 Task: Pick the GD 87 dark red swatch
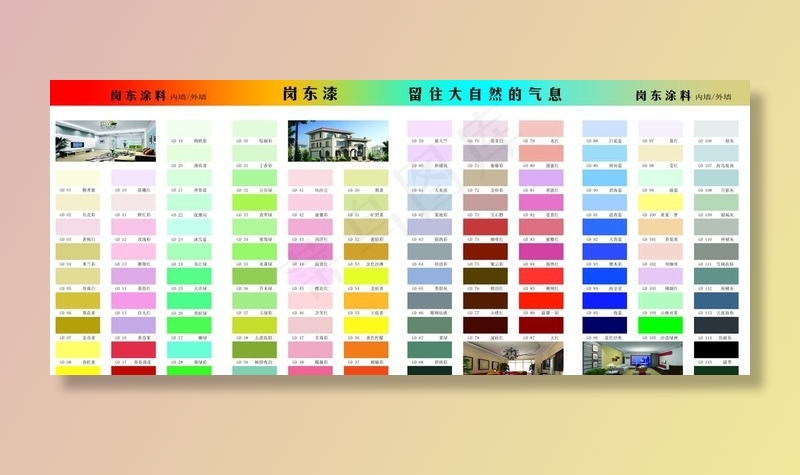[541, 325]
